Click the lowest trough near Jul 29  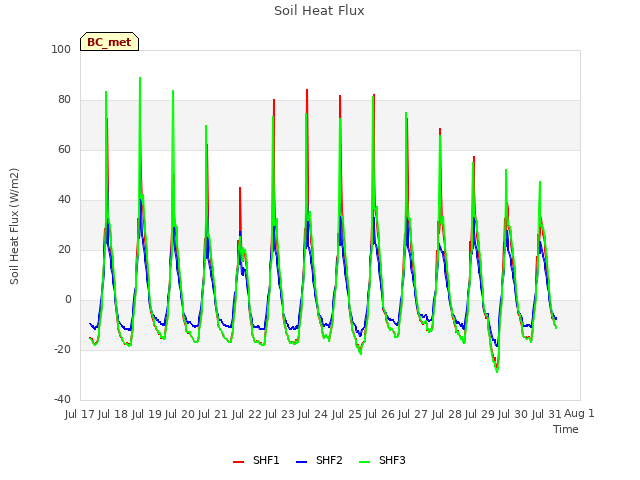pyautogui.click(x=497, y=371)
